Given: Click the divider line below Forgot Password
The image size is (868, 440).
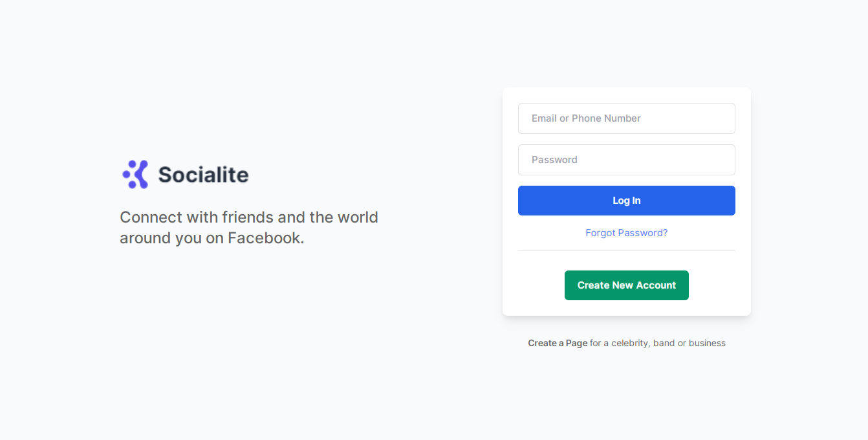Looking at the screenshot, I should 626,250.
